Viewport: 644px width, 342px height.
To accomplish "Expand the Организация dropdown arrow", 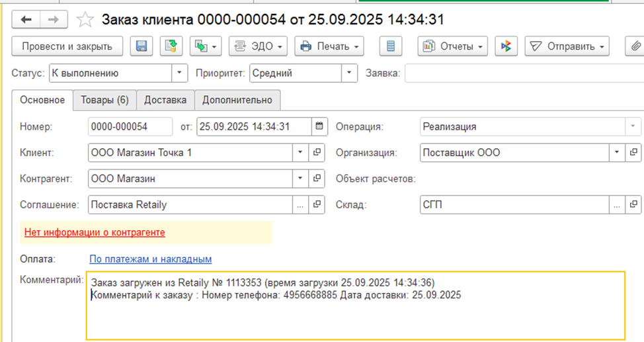I will click(616, 153).
